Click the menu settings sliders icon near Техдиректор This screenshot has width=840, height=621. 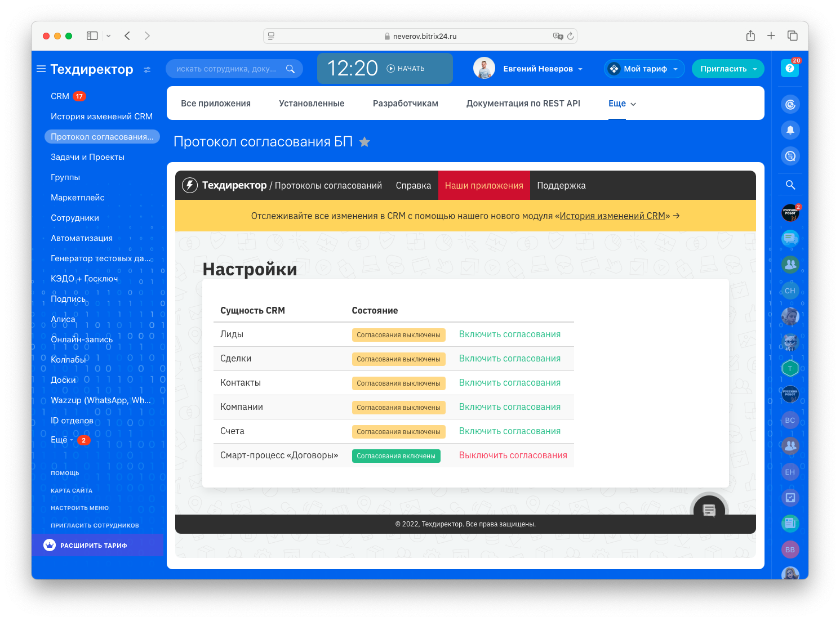coord(147,69)
